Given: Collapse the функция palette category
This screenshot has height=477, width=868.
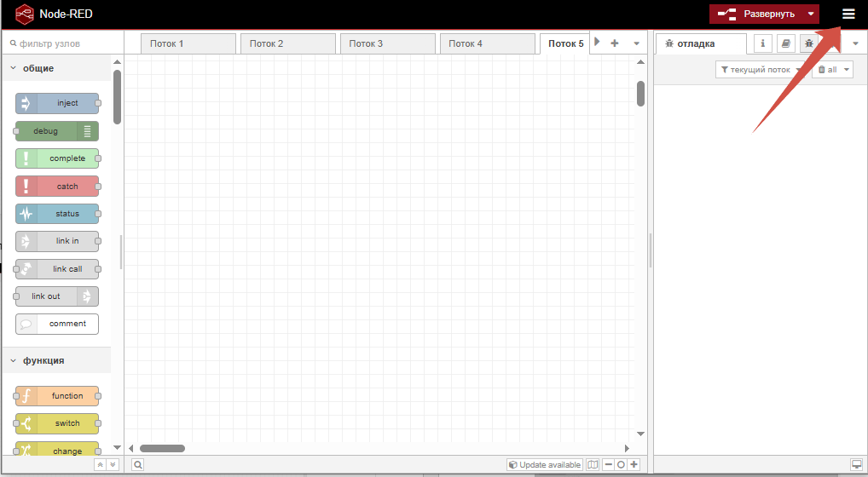Looking at the screenshot, I should point(13,360).
